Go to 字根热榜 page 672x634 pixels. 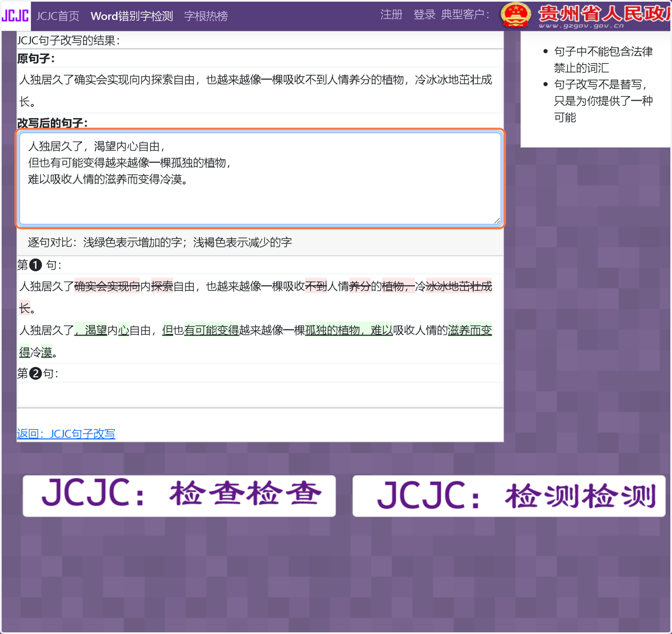click(206, 16)
